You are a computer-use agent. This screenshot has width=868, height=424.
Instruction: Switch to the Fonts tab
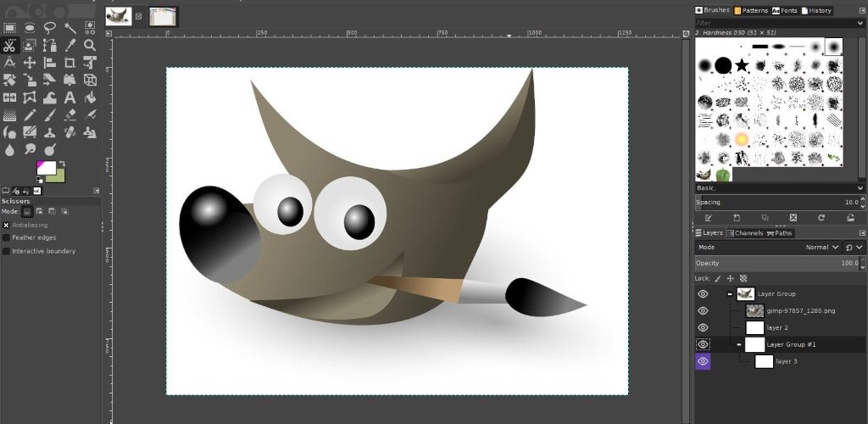[785, 10]
